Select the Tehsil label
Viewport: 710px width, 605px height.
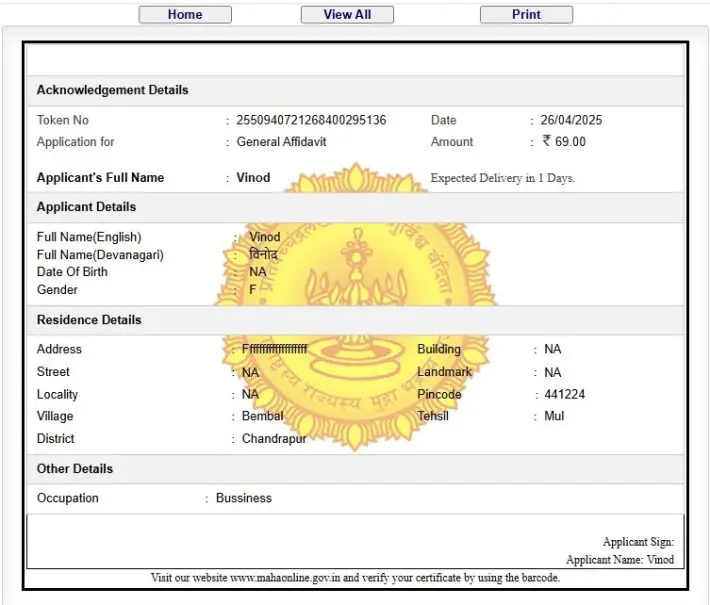tap(433, 416)
